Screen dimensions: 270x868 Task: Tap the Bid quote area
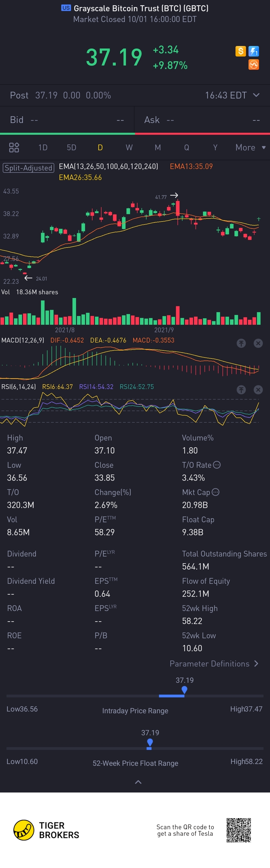point(67,119)
